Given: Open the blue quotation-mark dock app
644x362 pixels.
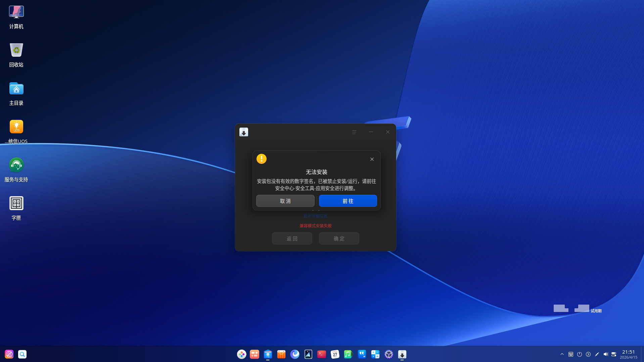Looking at the screenshot, I should click(362, 354).
